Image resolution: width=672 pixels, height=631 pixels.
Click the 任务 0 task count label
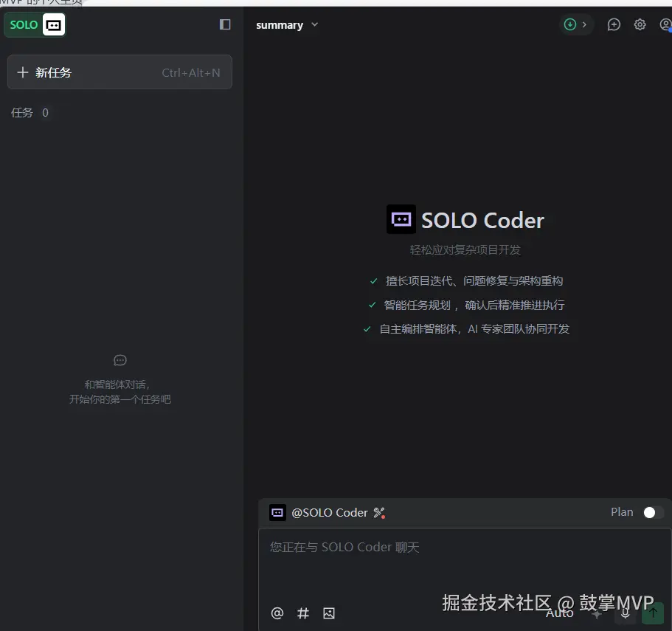[30, 113]
